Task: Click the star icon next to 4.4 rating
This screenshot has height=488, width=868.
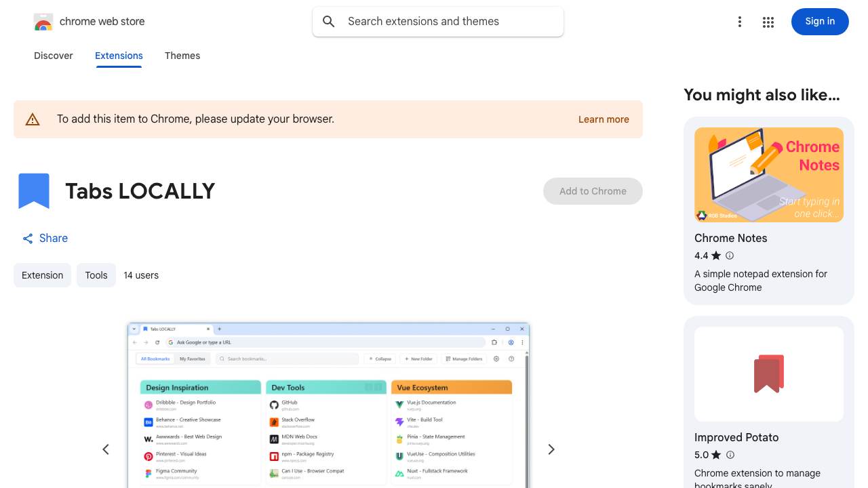Action: point(716,256)
